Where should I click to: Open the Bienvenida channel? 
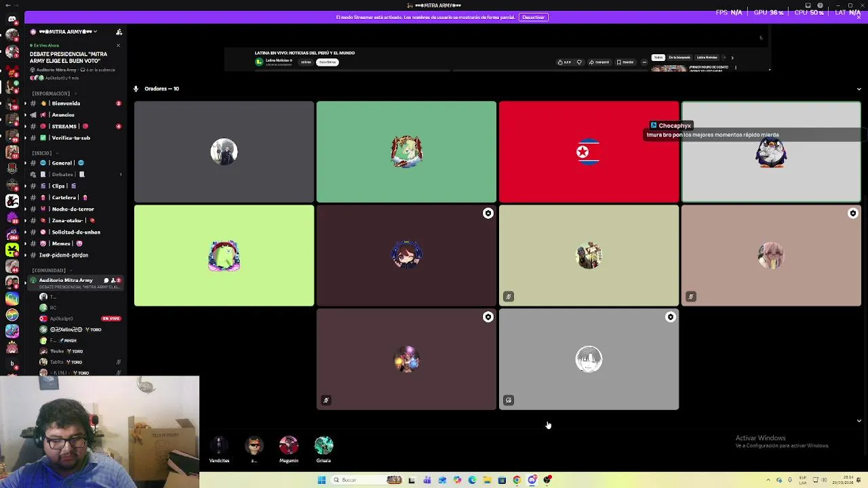pos(75,104)
